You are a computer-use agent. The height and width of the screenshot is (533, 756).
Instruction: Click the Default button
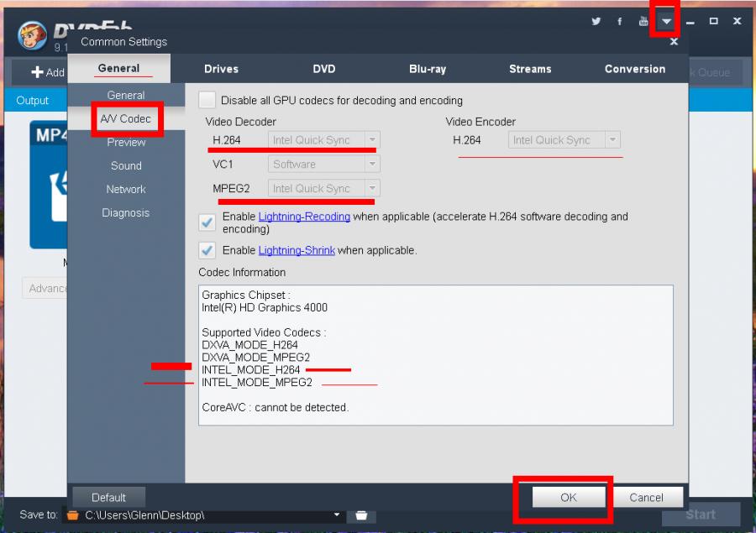pos(108,498)
